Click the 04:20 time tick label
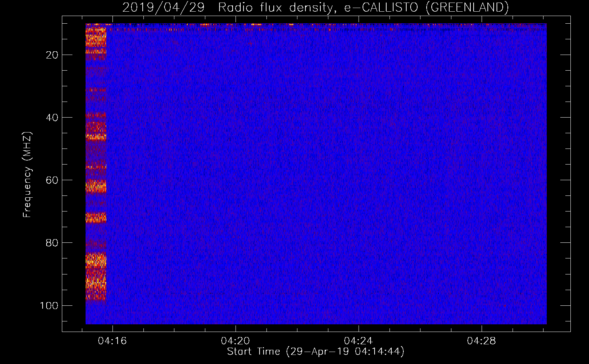Viewport: 589px width, 364px height. pyautogui.click(x=235, y=341)
